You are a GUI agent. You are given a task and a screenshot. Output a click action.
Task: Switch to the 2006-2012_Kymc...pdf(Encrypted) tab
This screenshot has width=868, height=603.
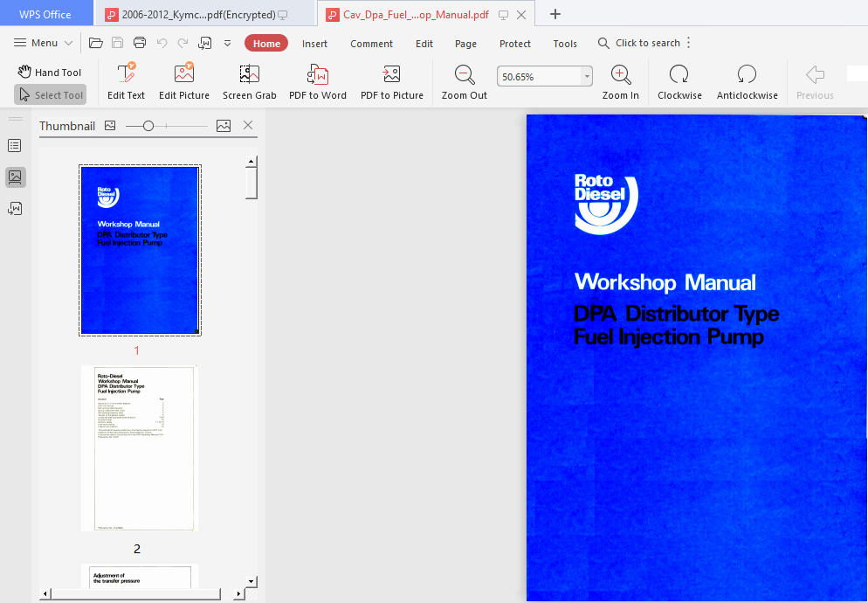coord(204,15)
